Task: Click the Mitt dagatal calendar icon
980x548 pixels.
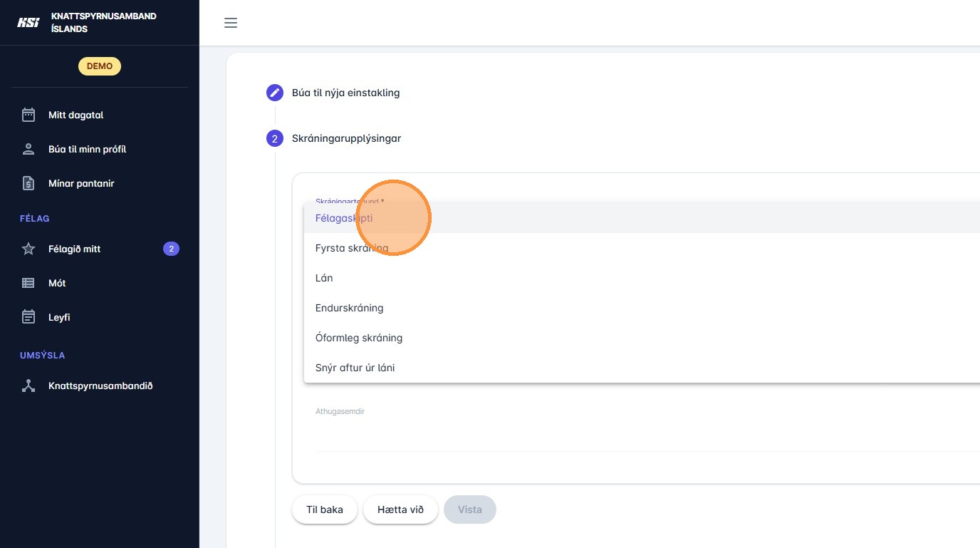Action: click(28, 115)
